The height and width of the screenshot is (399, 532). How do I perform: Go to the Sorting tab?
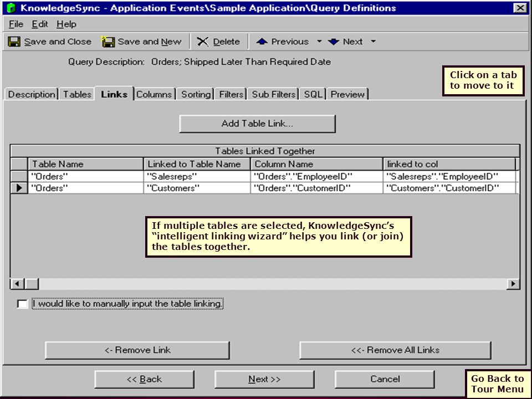click(x=196, y=94)
